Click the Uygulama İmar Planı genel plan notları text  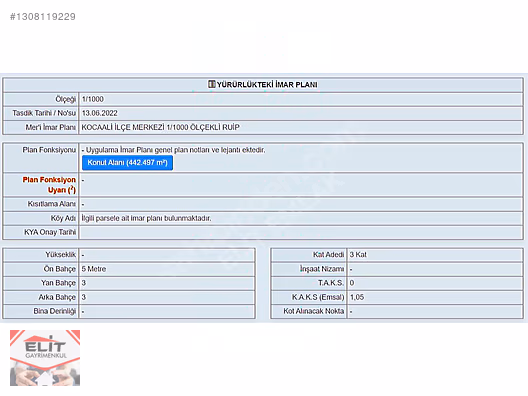coord(174,150)
